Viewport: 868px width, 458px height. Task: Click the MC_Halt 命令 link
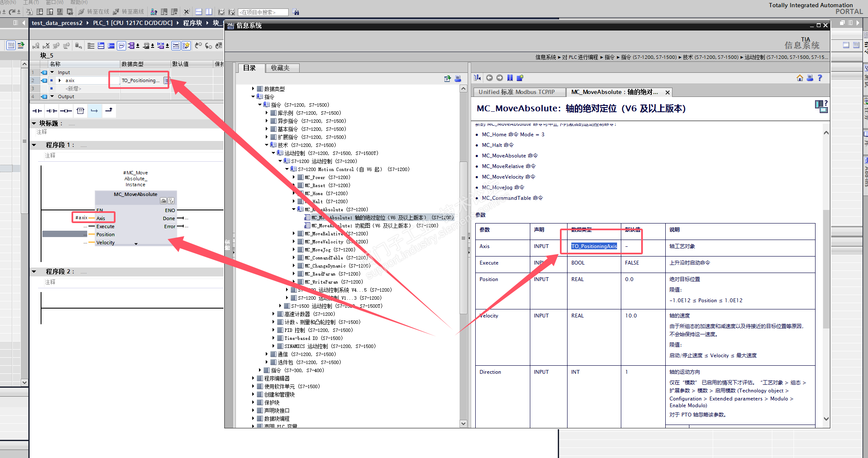click(x=498, y=145)
